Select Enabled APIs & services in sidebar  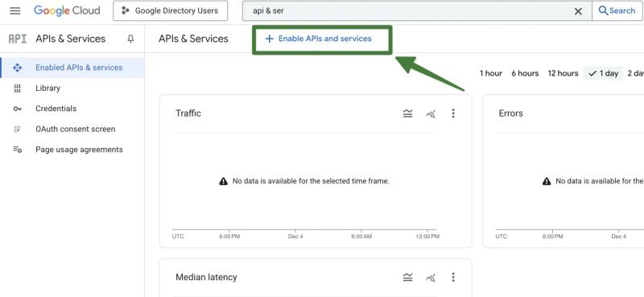tap(72, 68)
